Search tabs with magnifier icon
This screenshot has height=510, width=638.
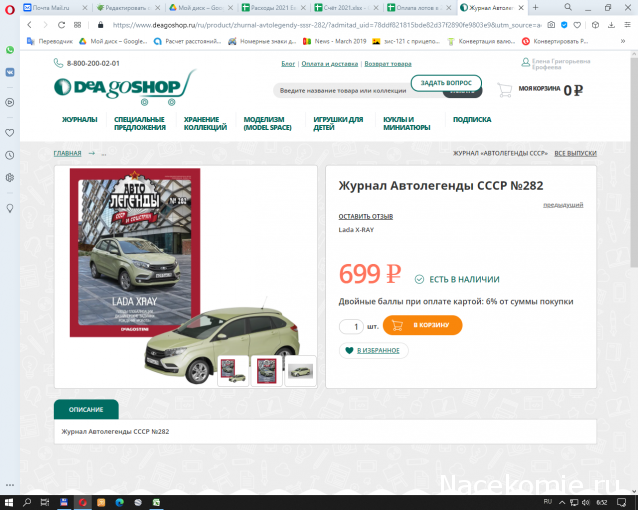click(x=568, y=7)
